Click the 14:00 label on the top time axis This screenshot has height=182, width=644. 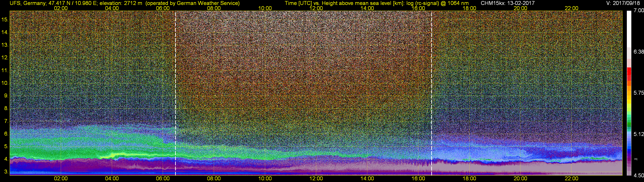[x=367, y=8]
